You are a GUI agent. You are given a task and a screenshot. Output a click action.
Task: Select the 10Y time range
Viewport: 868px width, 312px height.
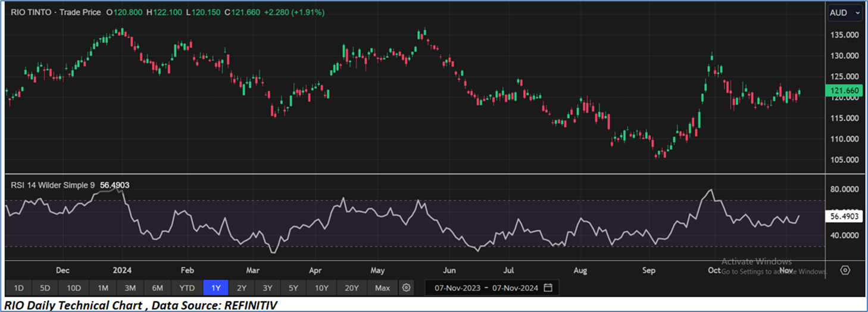click(321, 288)
